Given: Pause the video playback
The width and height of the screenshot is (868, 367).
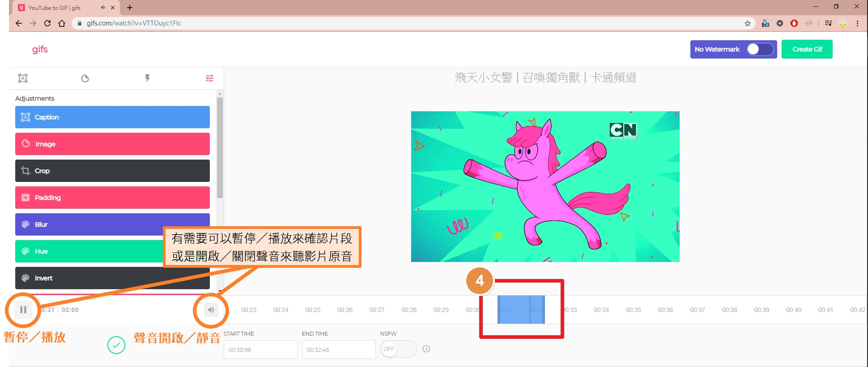Looking at the screenshot, I should (23, 310).
